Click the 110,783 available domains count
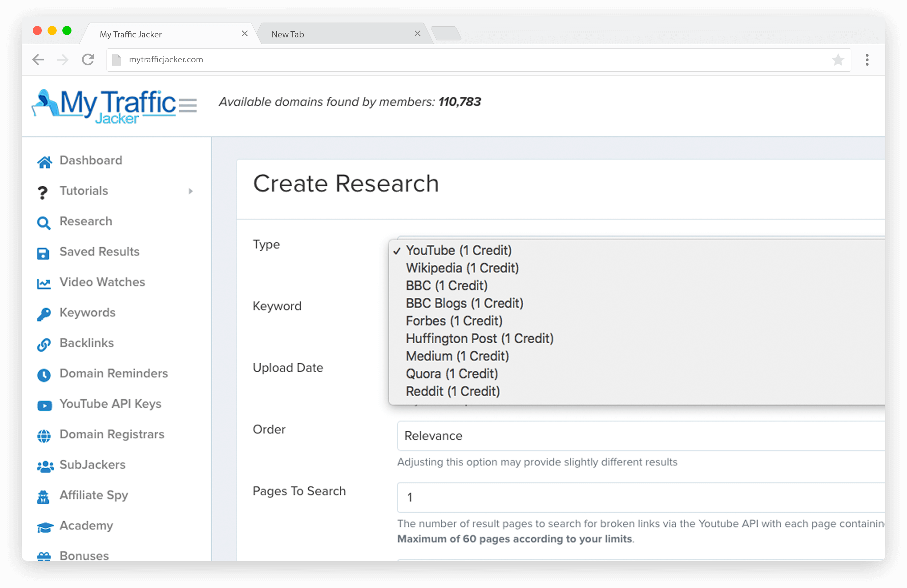This screenshot has width=907, height=588. pyautogui.click(x=460, y=102)
